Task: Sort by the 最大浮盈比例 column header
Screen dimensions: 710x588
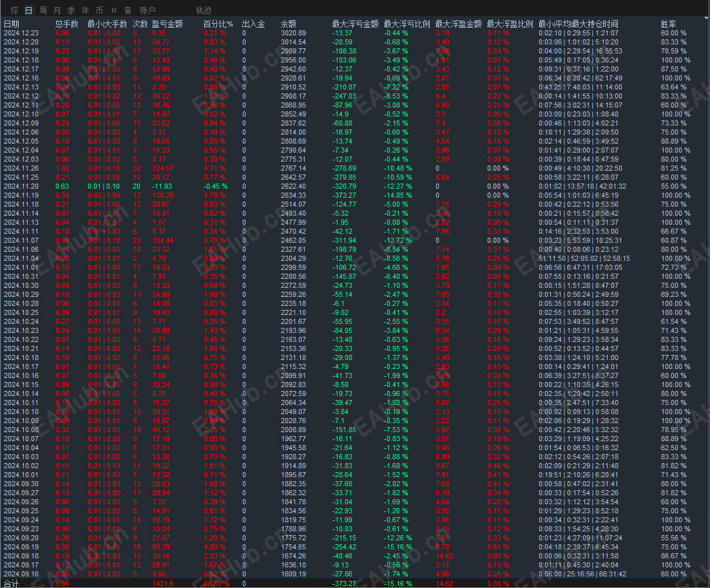Action: click(510, 24)
